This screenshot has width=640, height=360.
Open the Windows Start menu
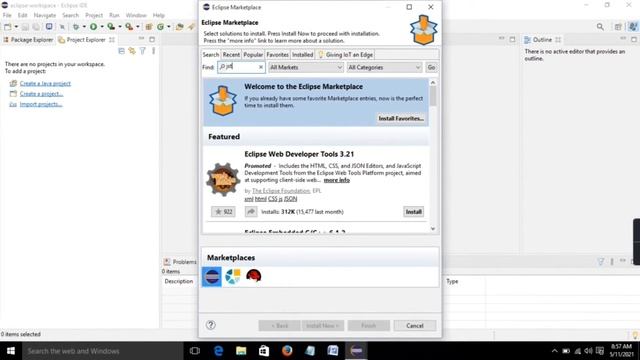point(11,351)
